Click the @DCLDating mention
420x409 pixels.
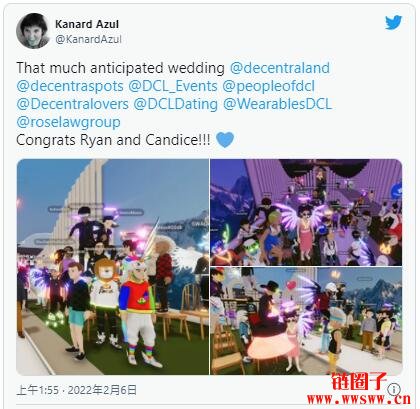tap(176, 104)
